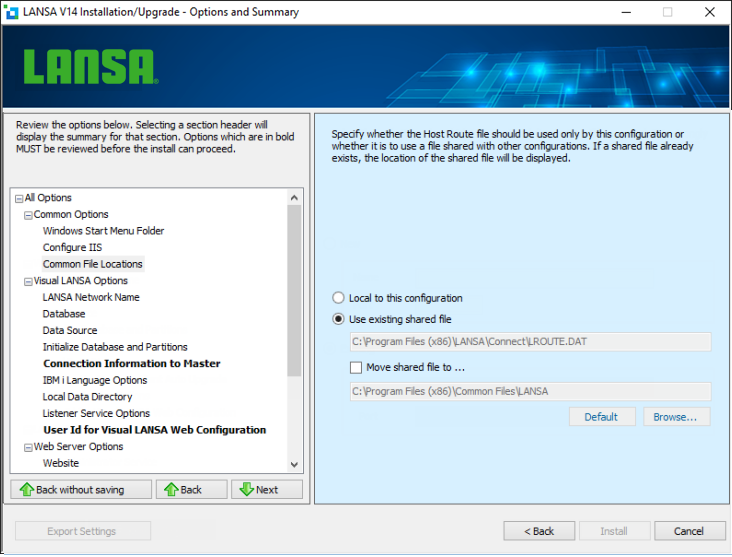Click Web Server Options header label
732x557 pixels.
pos(78,446)
